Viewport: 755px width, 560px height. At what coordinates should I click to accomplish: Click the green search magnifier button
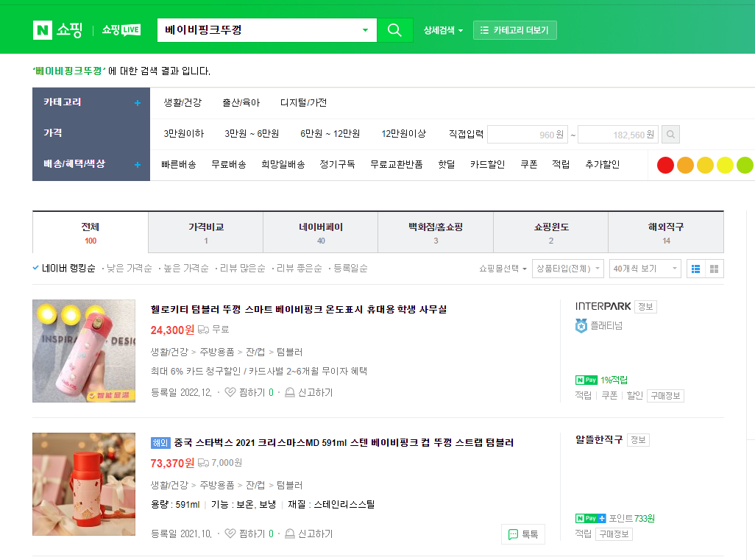(x=394, y=30)
